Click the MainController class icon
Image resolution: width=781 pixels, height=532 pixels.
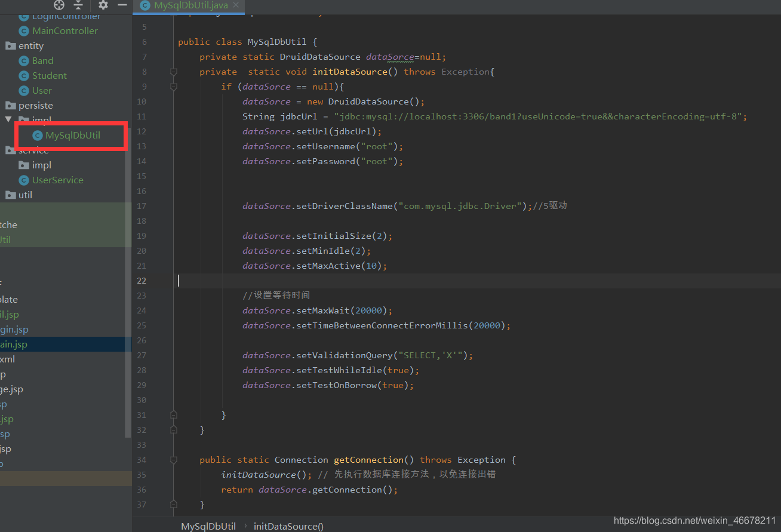click(x=24, y=30)
